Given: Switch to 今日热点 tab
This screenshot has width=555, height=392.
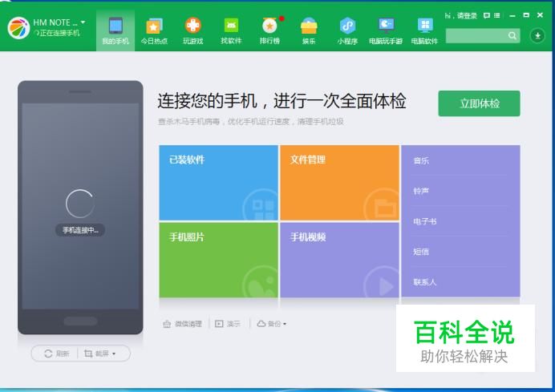Looking at the screenshot, I should (x=154, y=31).
